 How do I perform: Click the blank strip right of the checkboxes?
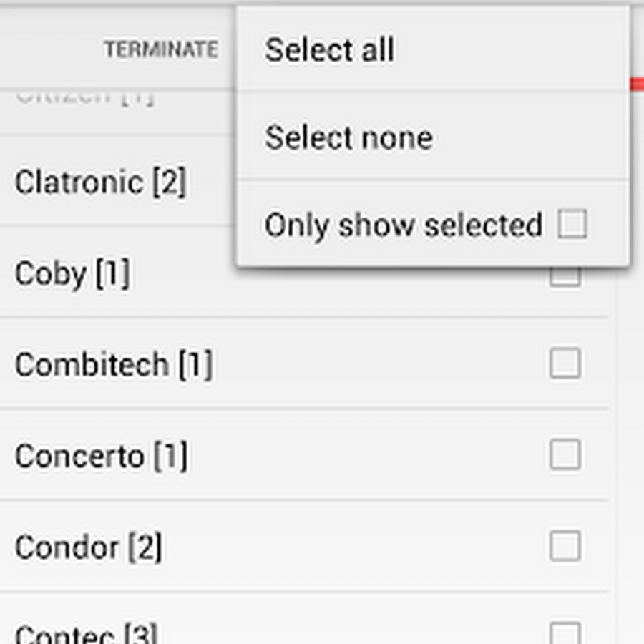click(x=628, y=429)
